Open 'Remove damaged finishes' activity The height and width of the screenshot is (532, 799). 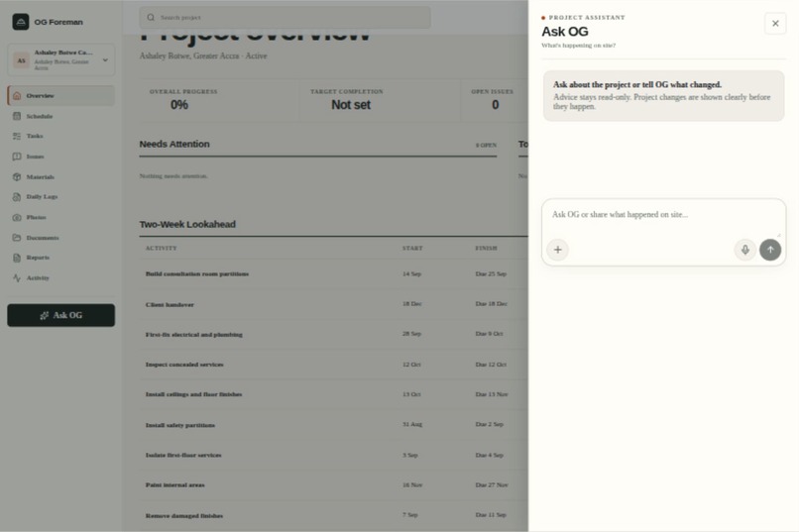pyautogui.click(x=184, y=516)
